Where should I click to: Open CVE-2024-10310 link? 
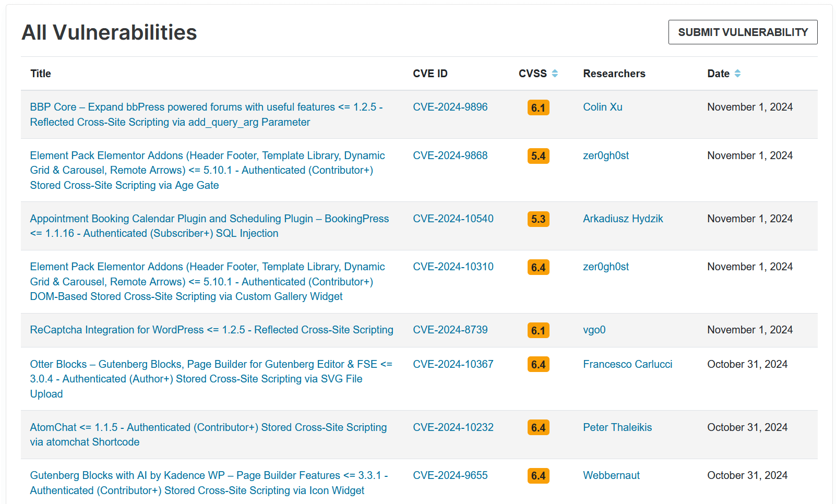click(x=453, y=267)
